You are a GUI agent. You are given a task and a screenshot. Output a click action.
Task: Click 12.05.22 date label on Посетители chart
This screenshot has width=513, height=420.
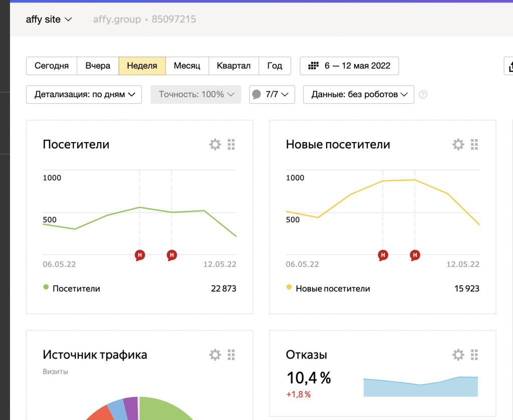pos(220,264)
